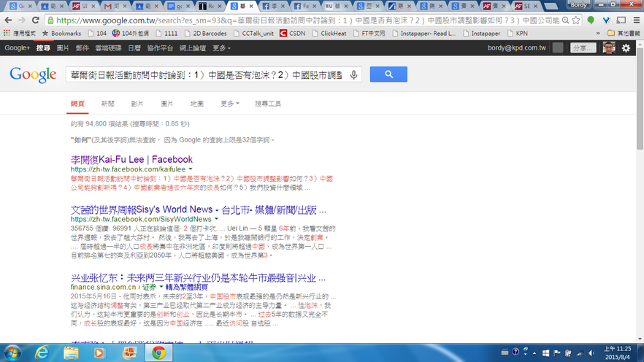The image size is (644, 362).
Task: Open the media player taskbar icon
Action: pyautogui.click(x=99, y=353)
